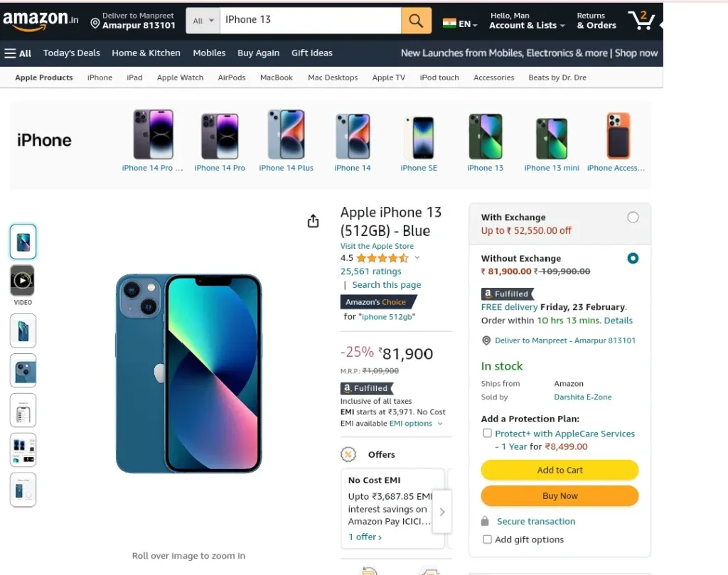728x575 pixels.
Task: Click the Add to Cart button
Action: click(x=560, y=470)
